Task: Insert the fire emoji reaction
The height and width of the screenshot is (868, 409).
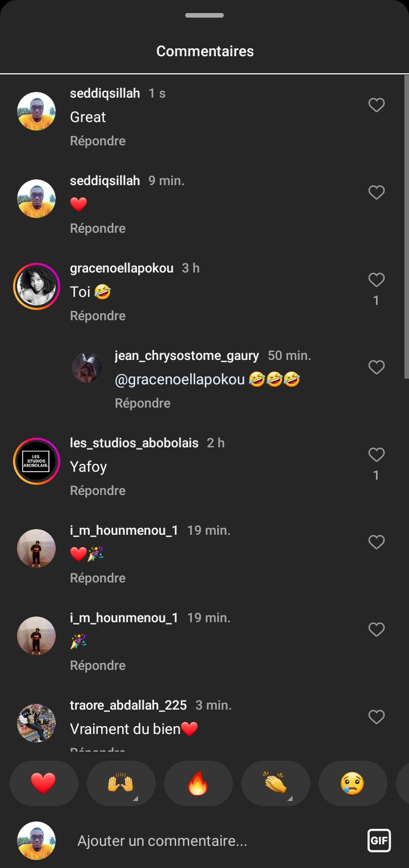Action: (198, 783)
